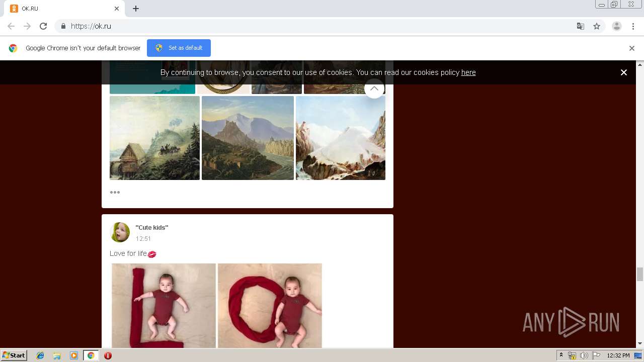
Task: Open the volume speaker tray icon
Action: [584, 355]
